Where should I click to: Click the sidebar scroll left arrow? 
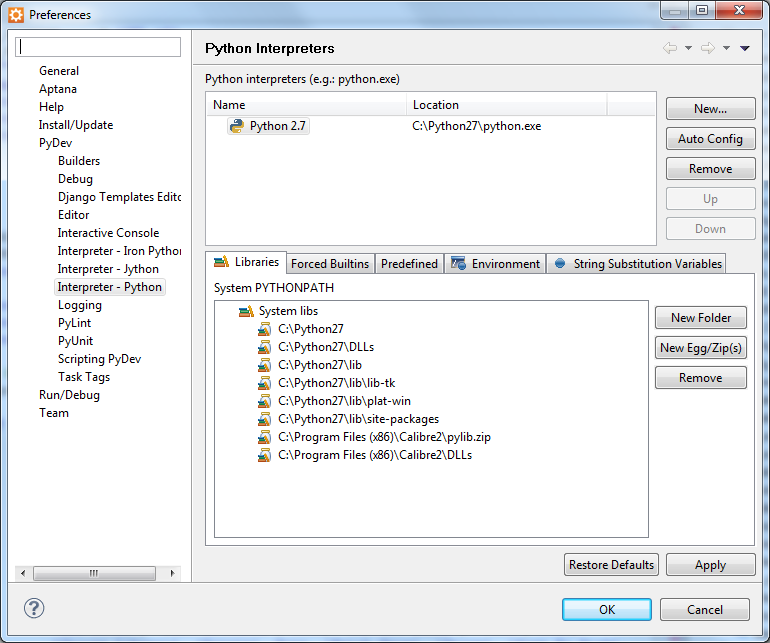(x=23, y=573)
